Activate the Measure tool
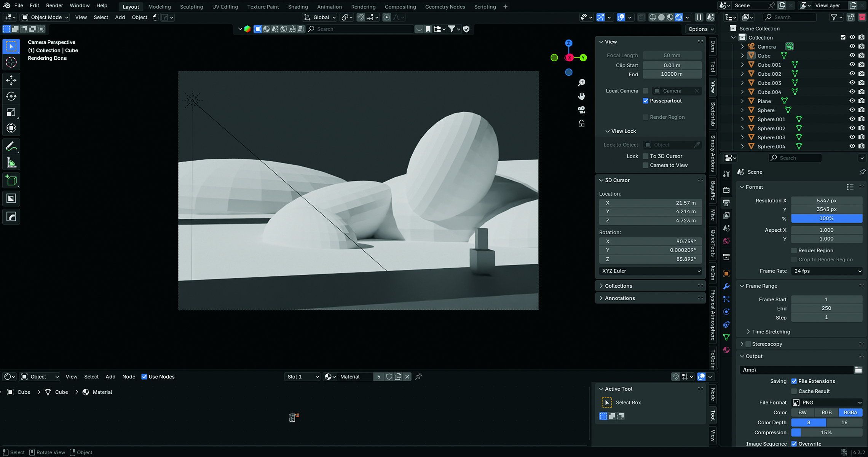The width and height of the screenshot is (868, 457). pyautogui.click(x=11, y=162)
